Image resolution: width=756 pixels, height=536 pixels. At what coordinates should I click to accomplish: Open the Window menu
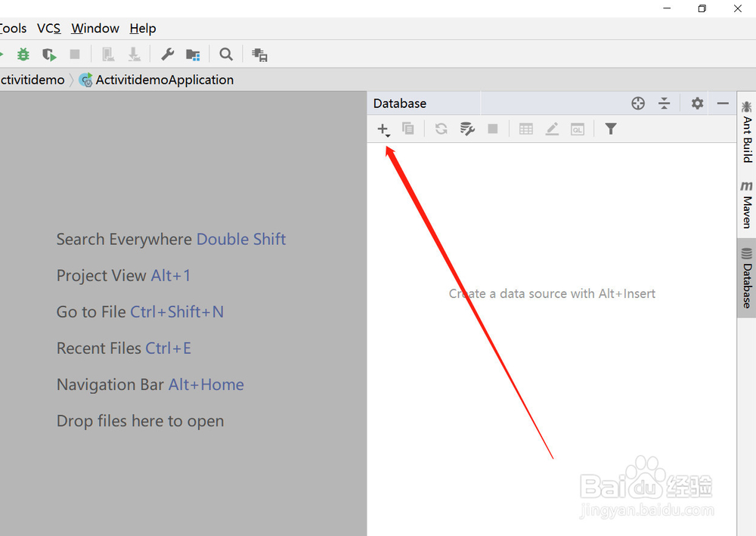[x=94, y=28]
